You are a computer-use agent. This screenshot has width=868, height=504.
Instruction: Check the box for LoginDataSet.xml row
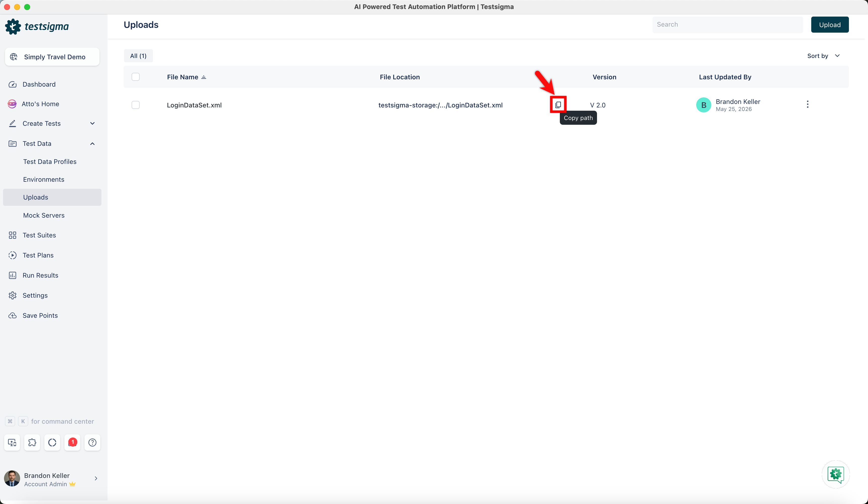(136, 105)
